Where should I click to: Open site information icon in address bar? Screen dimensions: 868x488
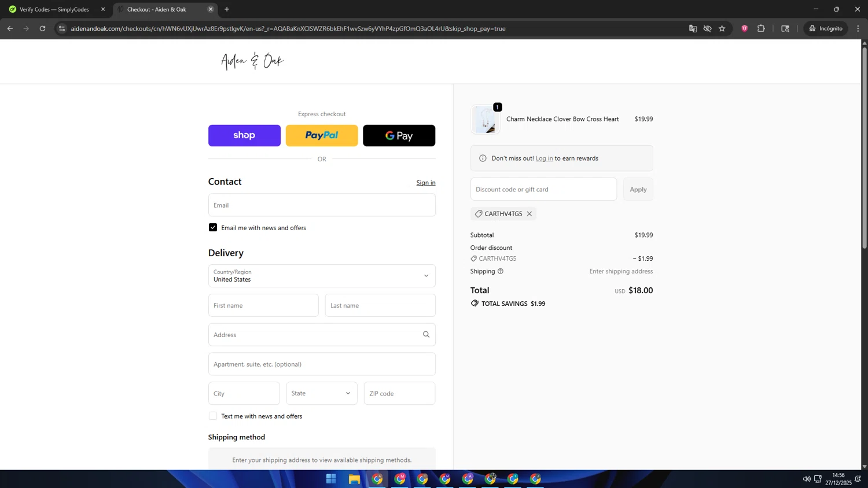(62, 28)
